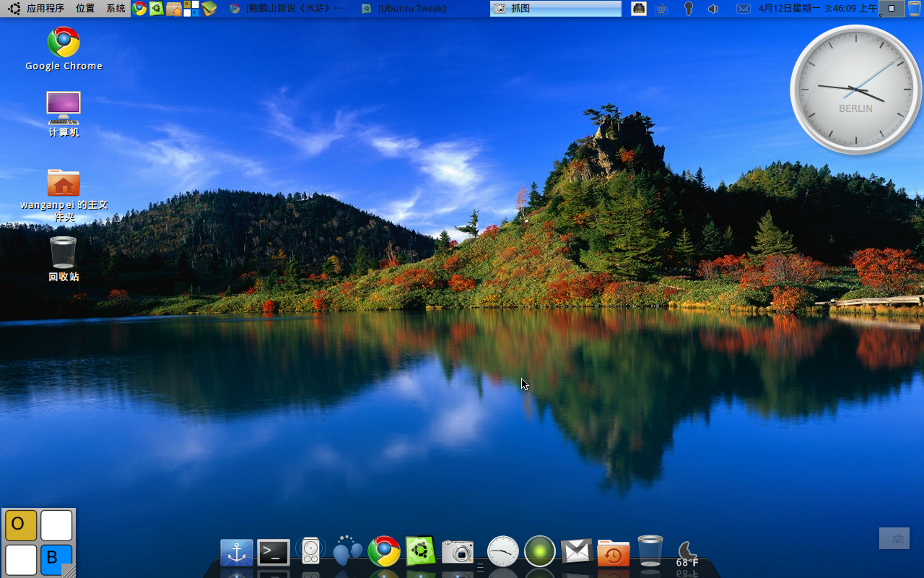Viewport: 924px width, 578px height.
Task: Click the white tile beside the O tile
Action: [56, 525]
